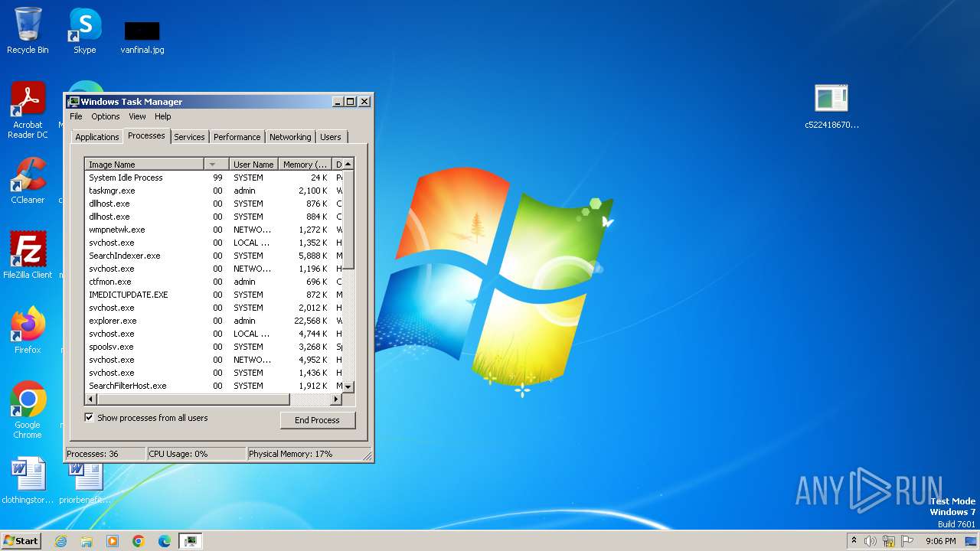Switch to the Performance tab
This screenshot has height=551, width=980.
click(237, 137)
